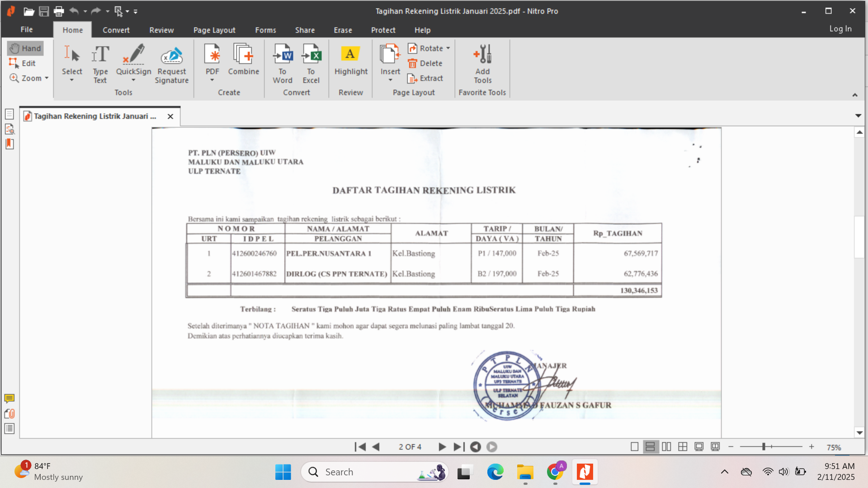Screen dimensions: 868x488
Task: Expand the Select tool dropdown arrow
Action: tap(72, 80)
